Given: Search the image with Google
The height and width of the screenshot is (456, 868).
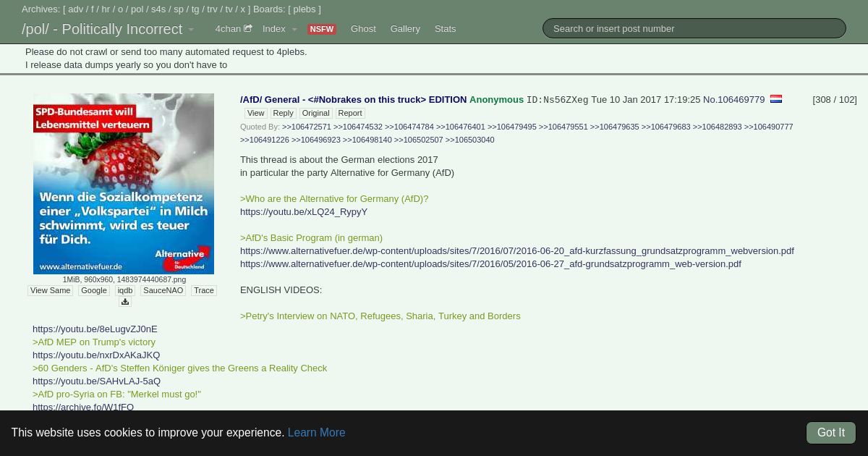Looking at the screenshot, I should [94, 290].
